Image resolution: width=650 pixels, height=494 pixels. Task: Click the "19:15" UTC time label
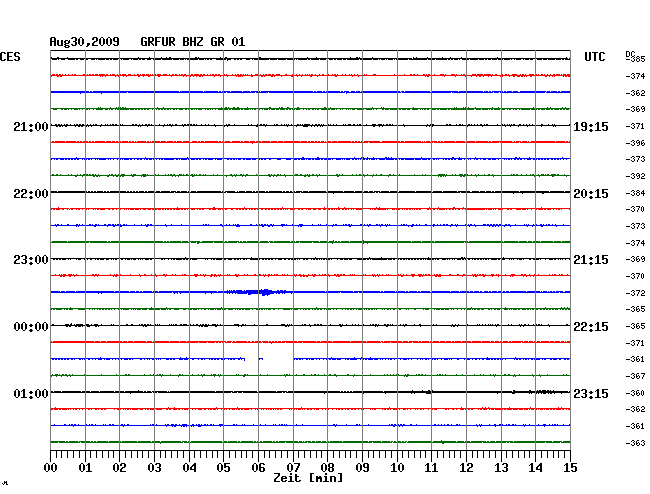coord(591,127)
